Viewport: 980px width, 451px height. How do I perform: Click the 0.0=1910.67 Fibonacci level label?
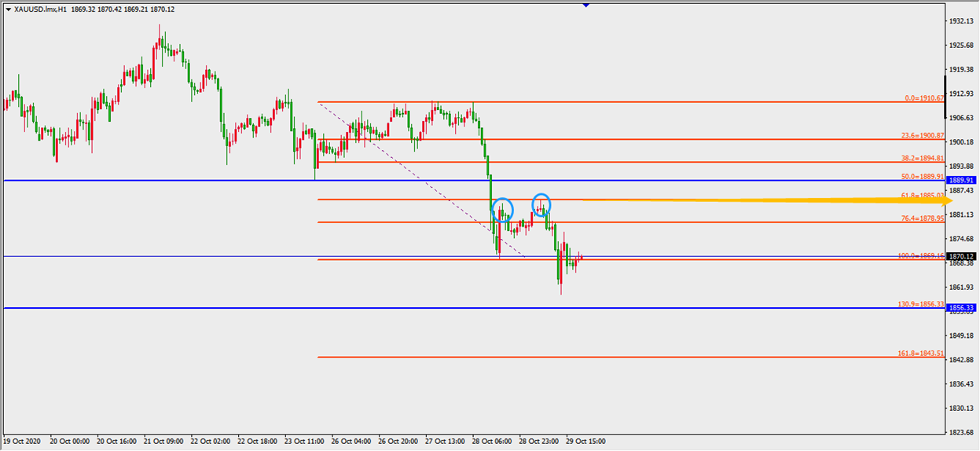coord(923,98)
